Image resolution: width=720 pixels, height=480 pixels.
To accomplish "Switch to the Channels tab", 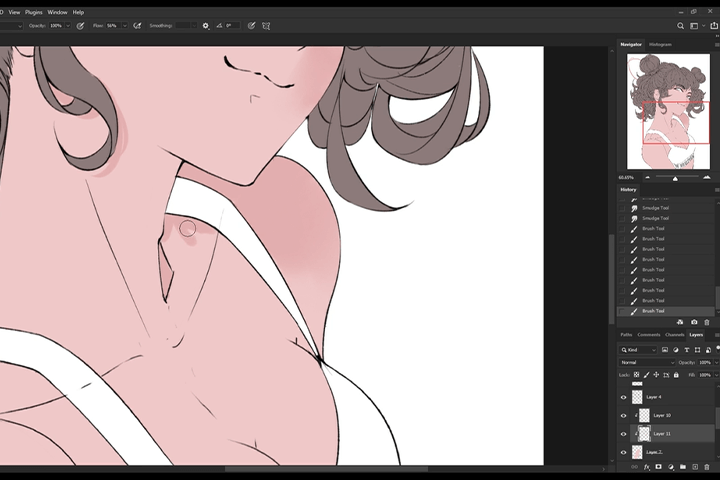I will [675, 335].
